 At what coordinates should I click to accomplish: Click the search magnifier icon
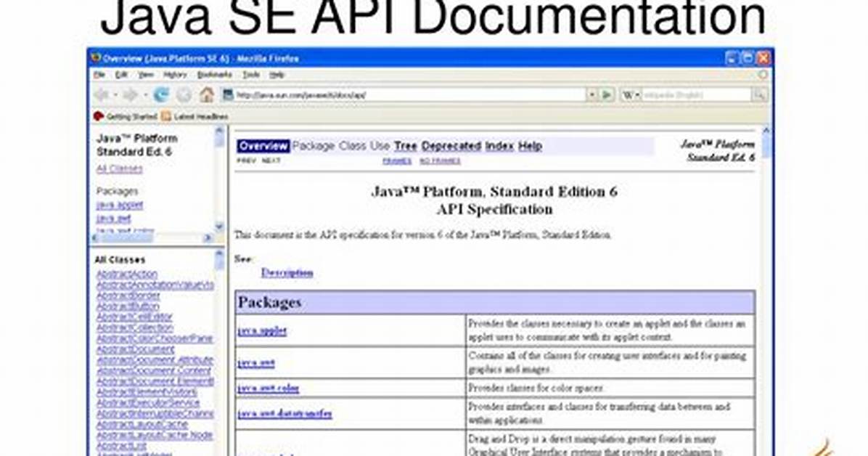[759, 94]
